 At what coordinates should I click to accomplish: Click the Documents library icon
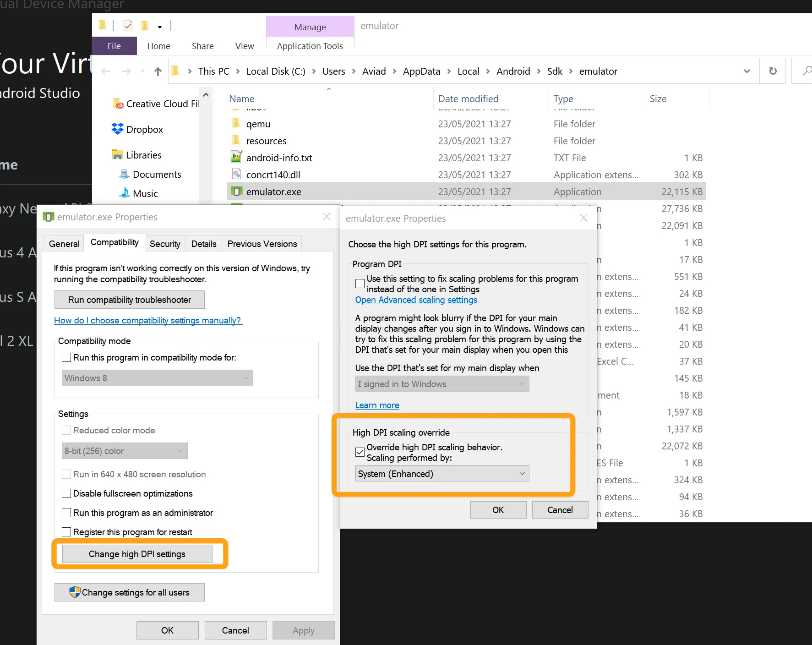pyautogui.click(x=124, y=174)
